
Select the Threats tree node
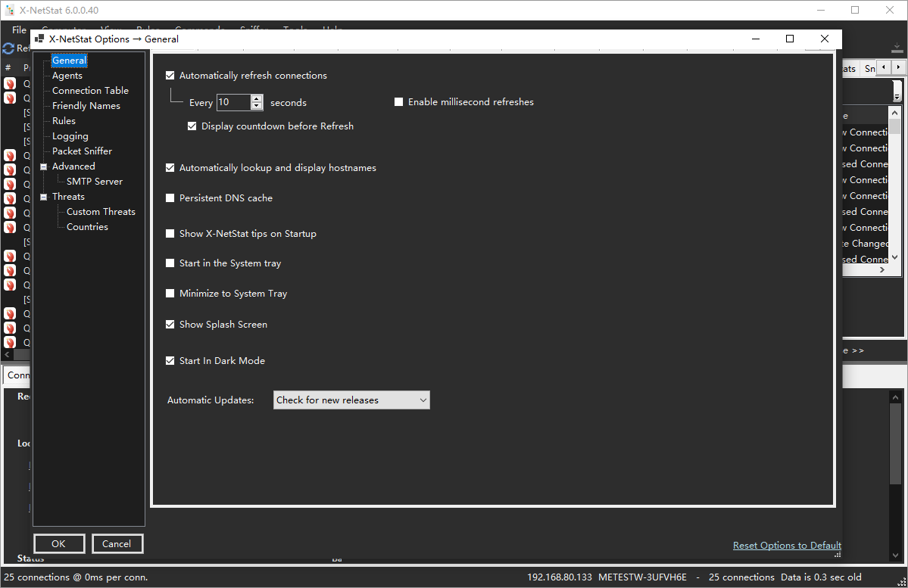click(x=68, y=196)
